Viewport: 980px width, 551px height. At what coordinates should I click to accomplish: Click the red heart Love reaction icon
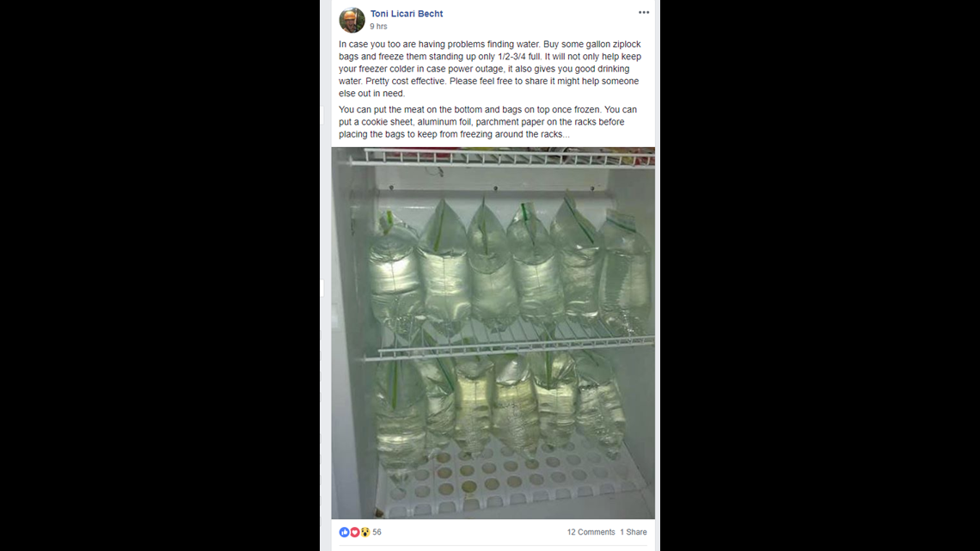[x=354, y=532]
